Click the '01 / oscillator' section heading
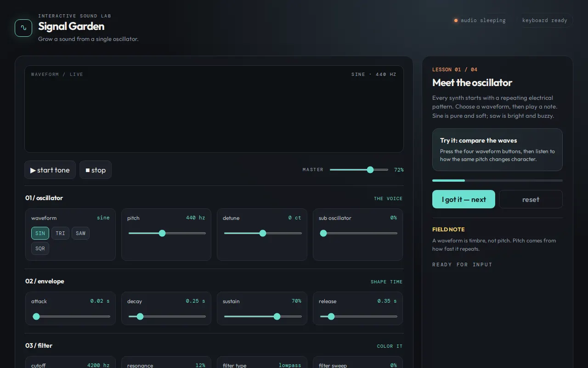Image resolution: width=588 pixels, height=368 pixels. point(44,198)
